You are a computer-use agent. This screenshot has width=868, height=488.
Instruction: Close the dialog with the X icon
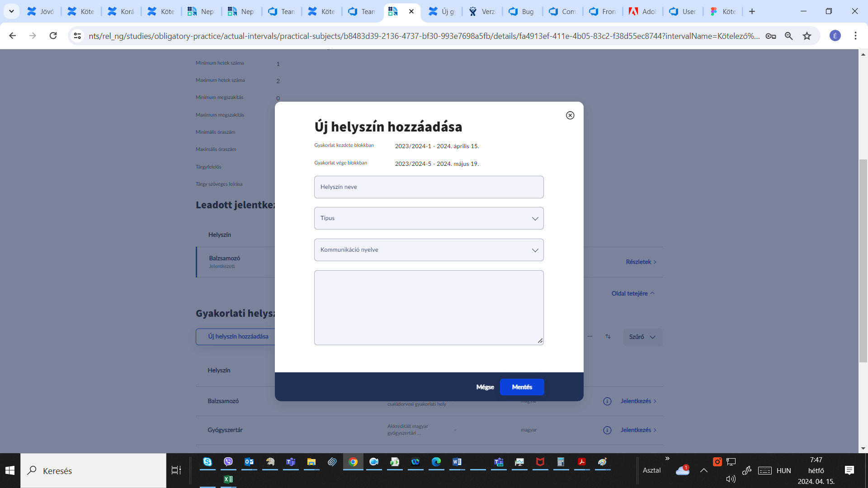click(570, 115)
